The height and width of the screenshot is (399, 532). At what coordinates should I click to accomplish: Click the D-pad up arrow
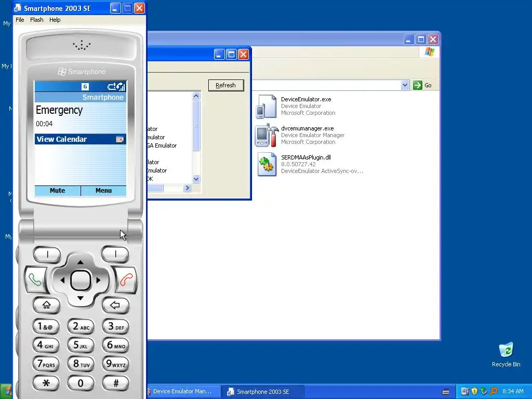pos(81,262)
